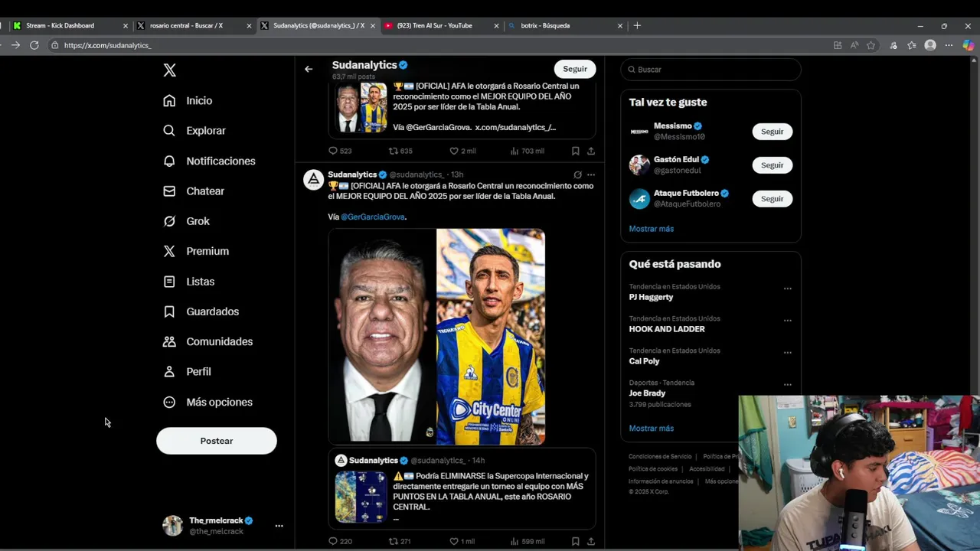The image size is (980, 551).
Task: Bookmark the post with 703 mil views
Action: 575,151
